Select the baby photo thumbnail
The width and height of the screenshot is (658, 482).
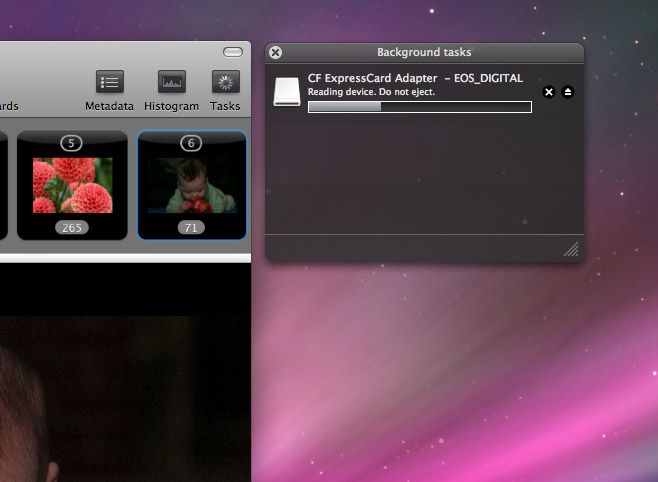click(191, 185)
